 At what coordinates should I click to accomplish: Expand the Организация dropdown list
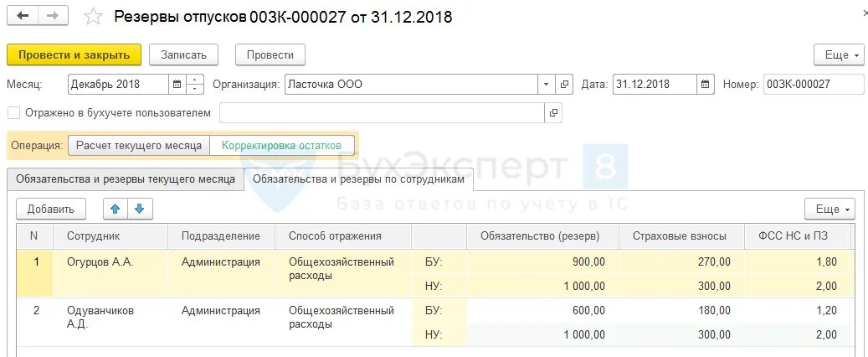click(x=547, y=85)
